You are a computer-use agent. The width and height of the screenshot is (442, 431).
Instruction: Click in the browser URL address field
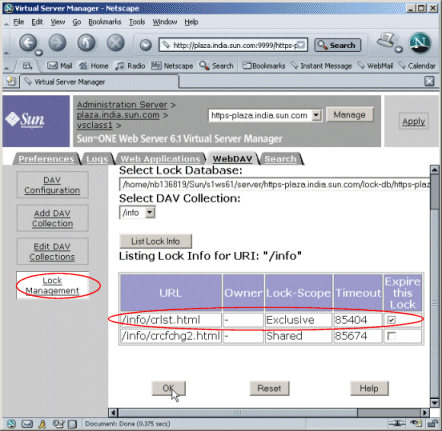pos(232,45)
